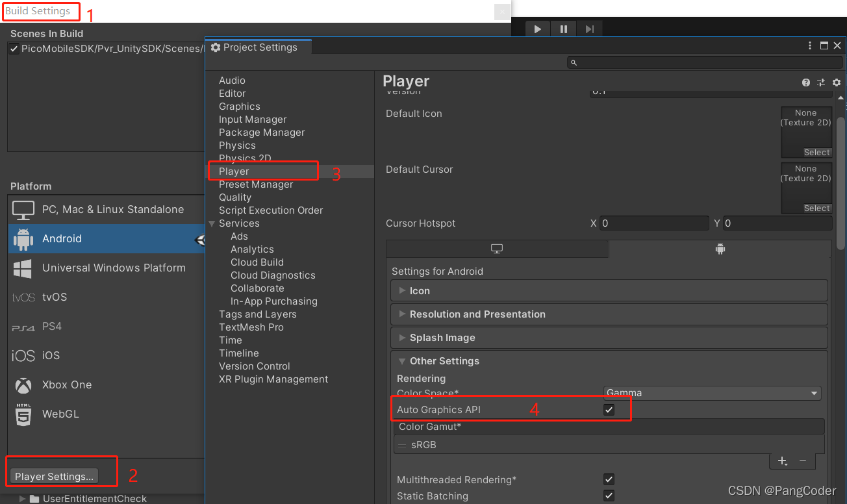Select the PS4 platform

click(x=107, y=327)
